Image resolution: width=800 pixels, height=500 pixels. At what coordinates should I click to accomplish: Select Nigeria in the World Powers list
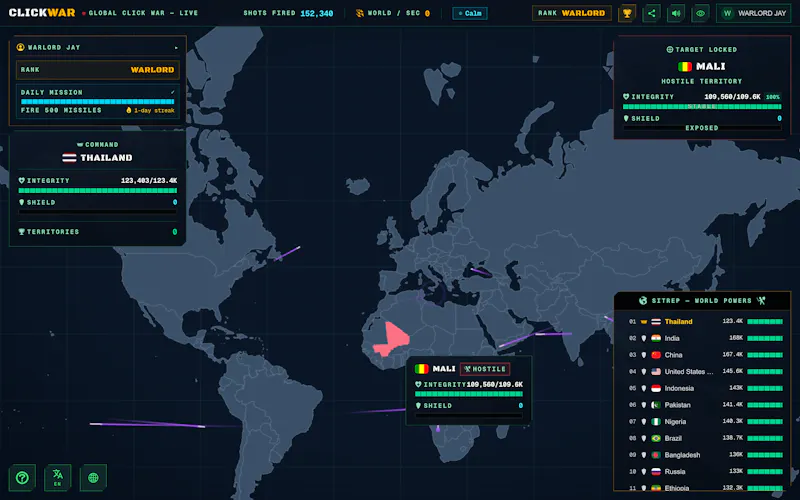(x=702, y=421)
